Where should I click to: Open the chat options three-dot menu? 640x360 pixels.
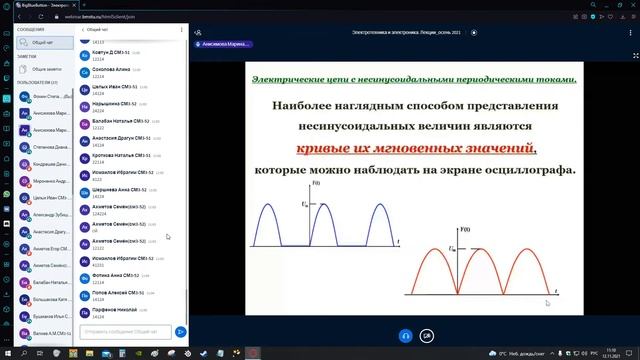click(182, 30)
